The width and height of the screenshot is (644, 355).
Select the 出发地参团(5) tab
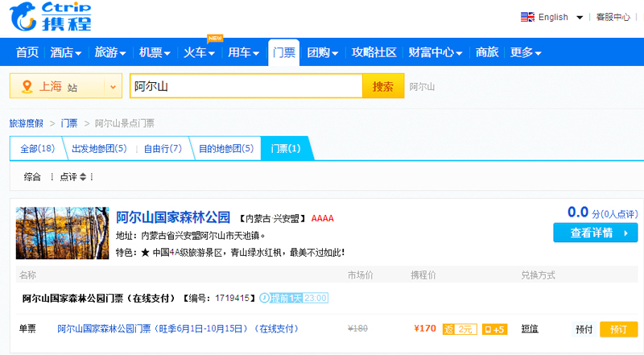99,148
